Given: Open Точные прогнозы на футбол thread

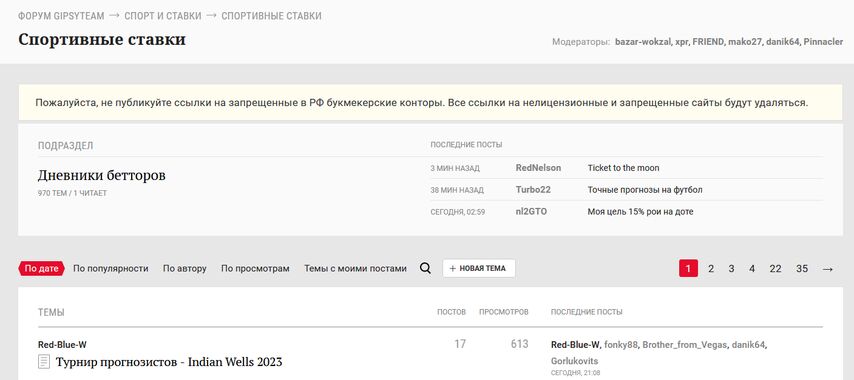Looking at the screenshot, I should pyautogui.click(x=645, y=190).
